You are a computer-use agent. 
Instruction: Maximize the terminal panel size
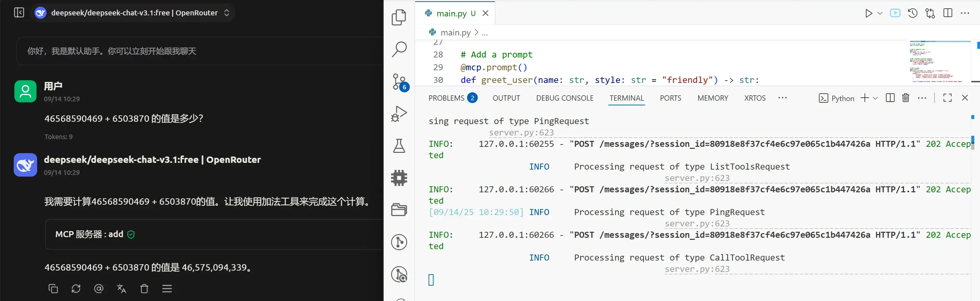(x=948, y=98)
